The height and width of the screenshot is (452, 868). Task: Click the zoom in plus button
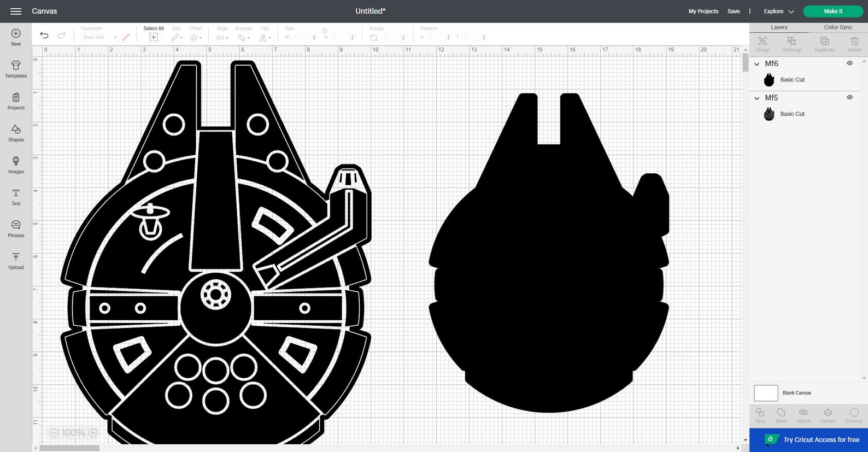coord(93,433)
